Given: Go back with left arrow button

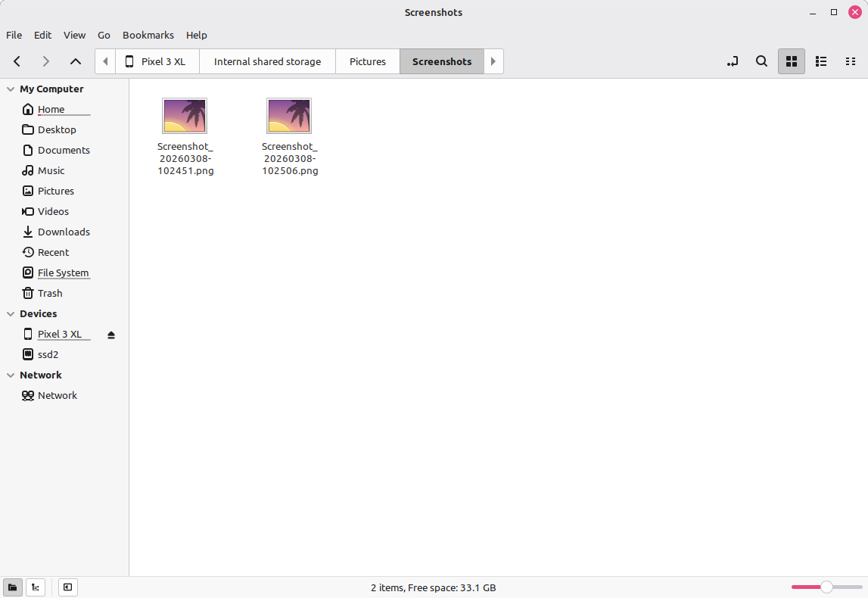Looking at the screenshot, I should click(17, 61).
